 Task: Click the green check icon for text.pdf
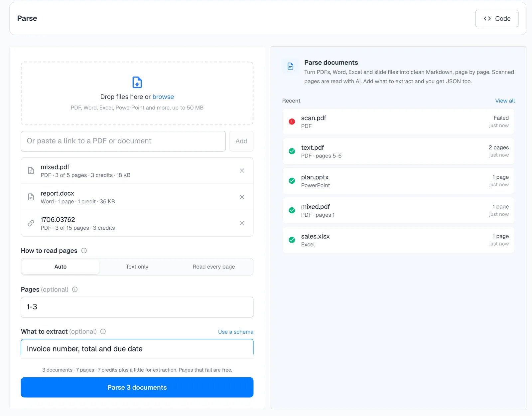(x=292, y=151)
